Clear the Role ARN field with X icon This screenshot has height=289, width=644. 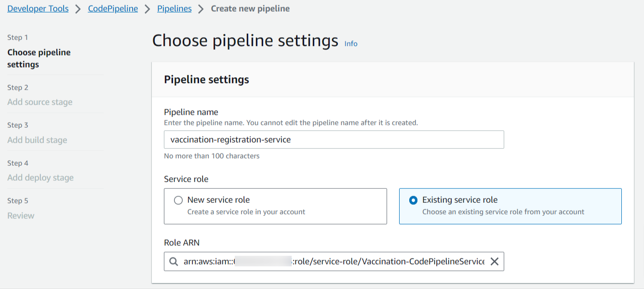pyautogui.click(x=494, y=262)
